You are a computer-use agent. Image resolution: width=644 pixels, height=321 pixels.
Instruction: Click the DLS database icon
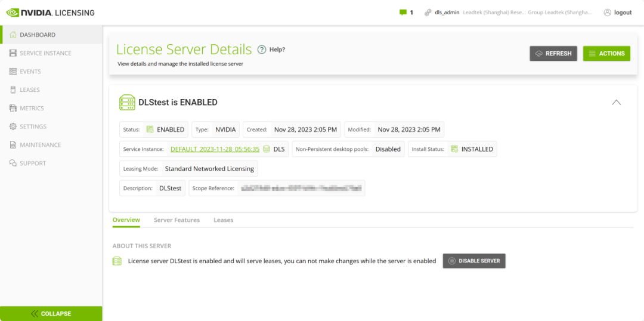pos(267,149)
